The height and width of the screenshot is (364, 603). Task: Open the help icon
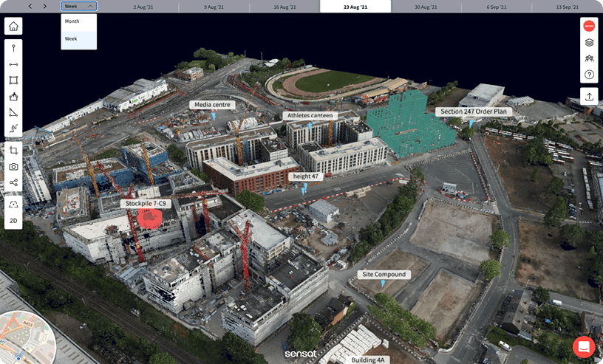tap(589, 75)
